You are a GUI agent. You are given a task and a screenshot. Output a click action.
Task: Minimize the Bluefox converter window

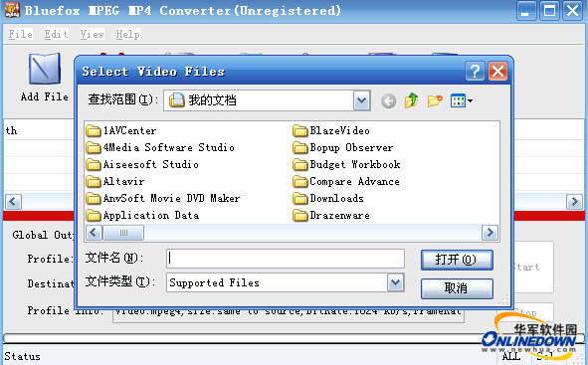point(526,11)
